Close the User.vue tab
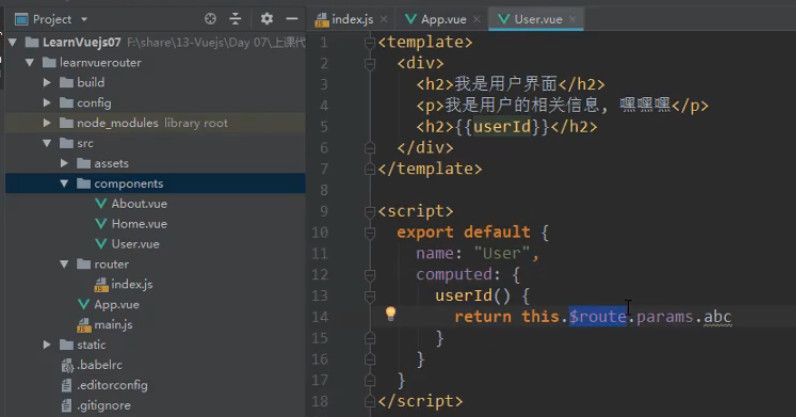The height and width of the screenshot is (417, 796). click(x=573, y=19)
